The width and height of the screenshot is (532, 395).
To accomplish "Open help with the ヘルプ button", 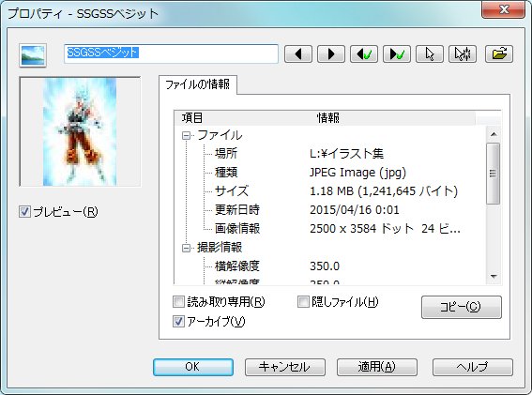I will tap(473, 367).
